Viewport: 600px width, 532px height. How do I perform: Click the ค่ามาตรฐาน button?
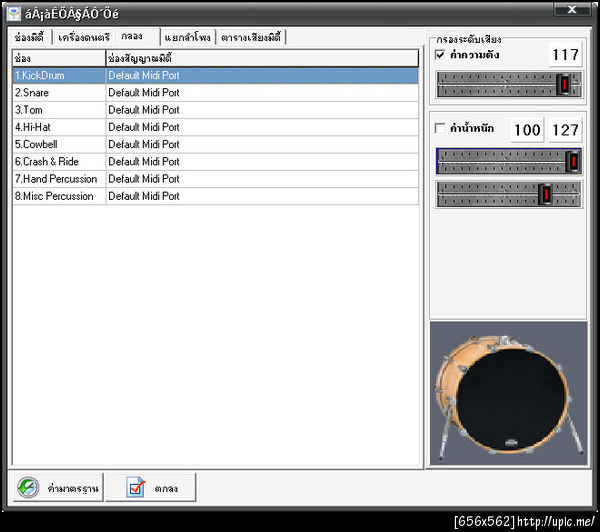pos(59,488)
